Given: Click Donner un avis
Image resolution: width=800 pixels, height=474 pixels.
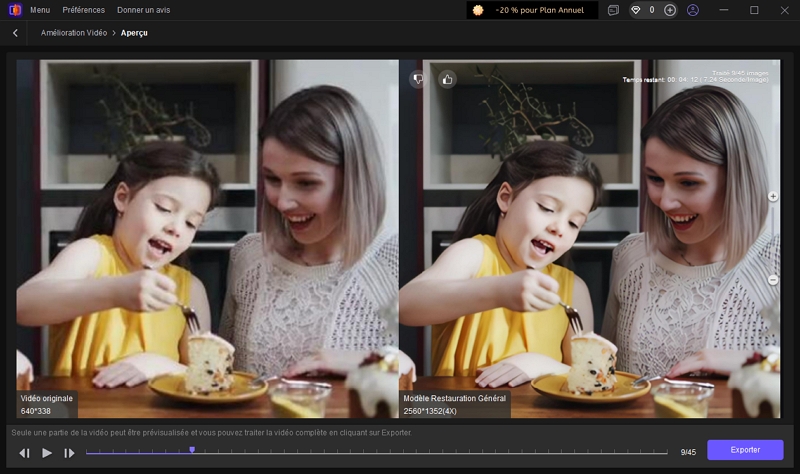Looking at the screenshot, I should pos(143,10).
